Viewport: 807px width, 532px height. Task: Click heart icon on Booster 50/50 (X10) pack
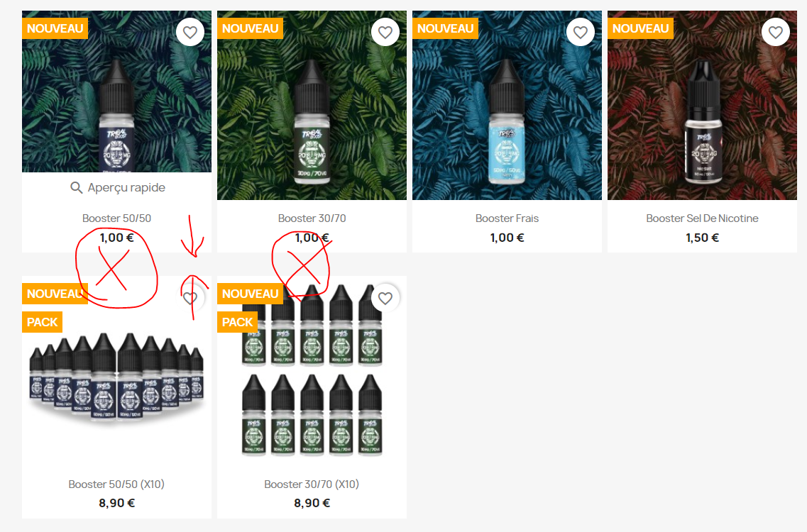tap(190, 297)
